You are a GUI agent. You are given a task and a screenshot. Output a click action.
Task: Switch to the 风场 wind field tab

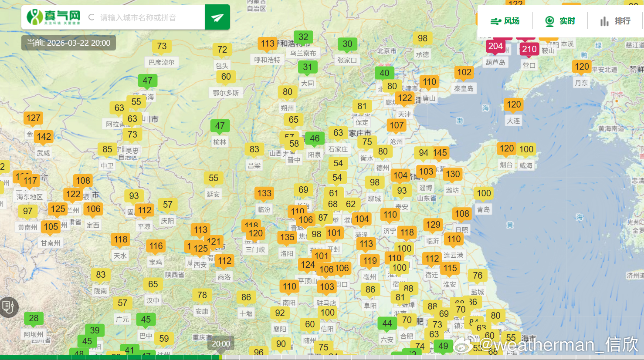[x=505, y=21]
